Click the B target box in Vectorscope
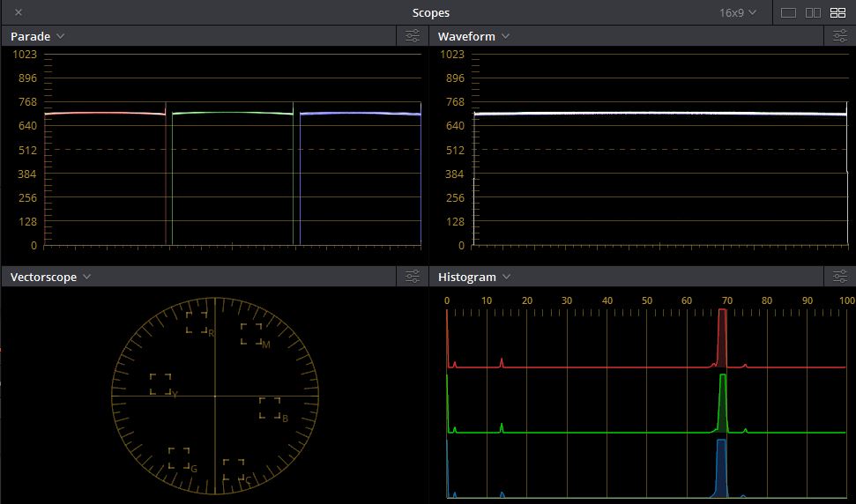The image size is (856, 504). tap(270, 407)
